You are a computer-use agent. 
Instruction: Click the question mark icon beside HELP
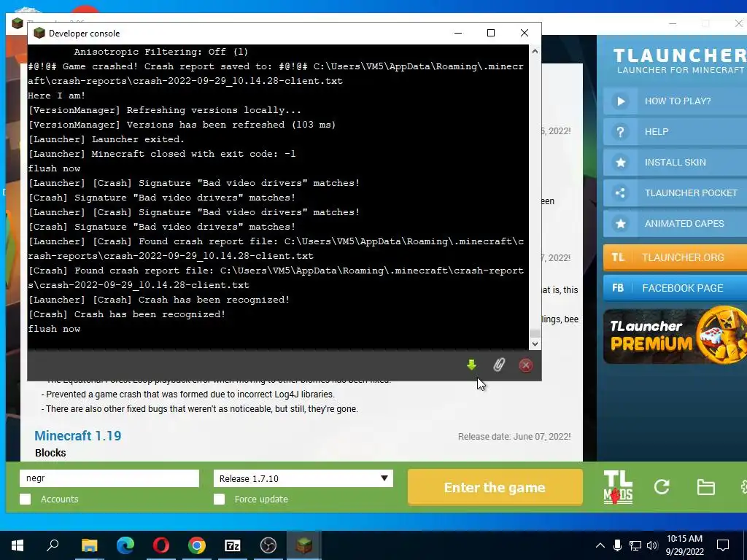(x=620, y=132)
